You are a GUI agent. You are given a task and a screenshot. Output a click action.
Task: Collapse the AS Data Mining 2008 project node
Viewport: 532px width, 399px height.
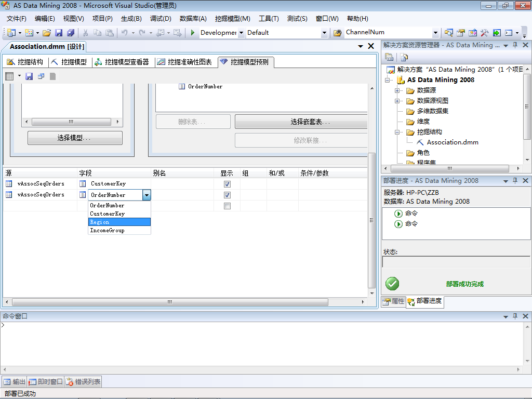tap(387, 80)
